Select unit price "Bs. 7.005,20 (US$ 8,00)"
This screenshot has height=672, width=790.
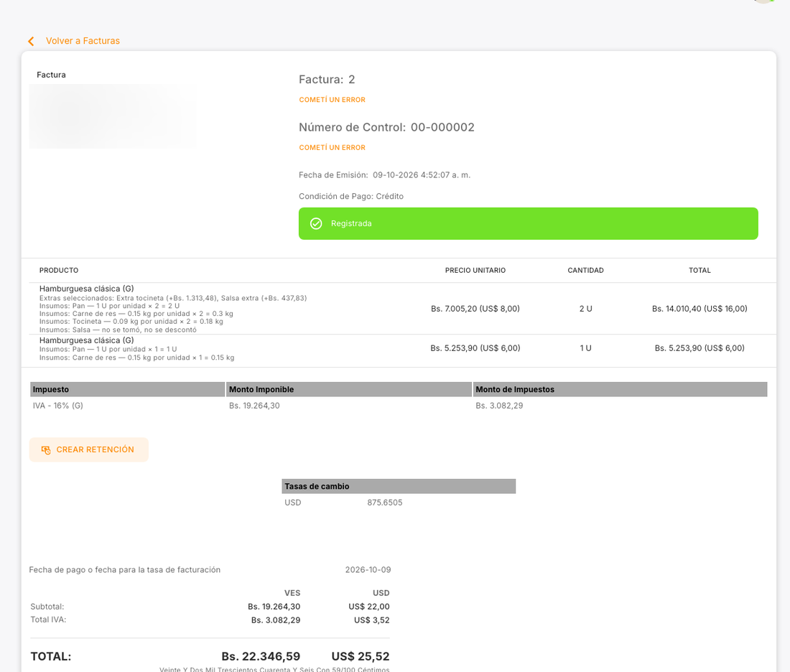(x=475, y=309)
